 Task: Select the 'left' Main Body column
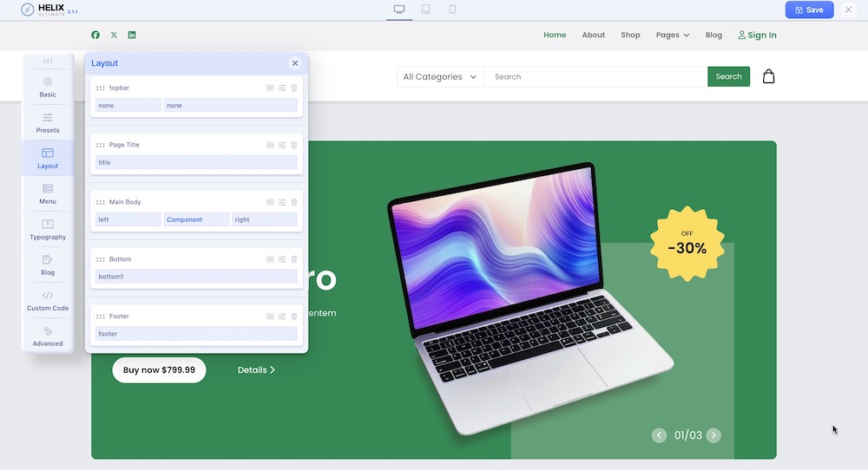tap(128, 219)
